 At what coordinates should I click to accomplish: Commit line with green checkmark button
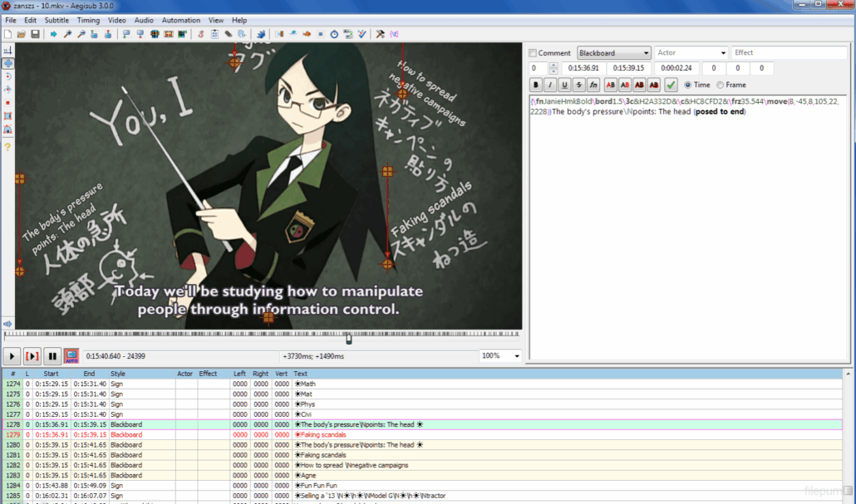(671, 85)
